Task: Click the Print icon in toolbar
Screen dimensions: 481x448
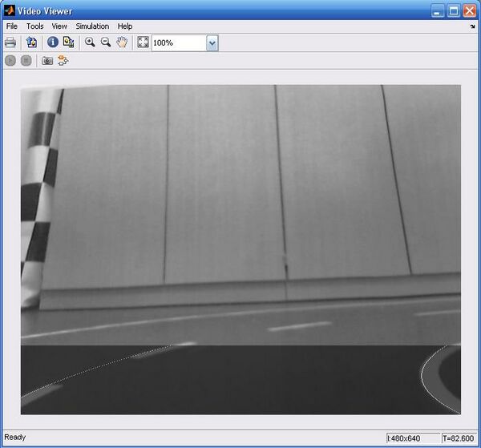Action: 11,42
